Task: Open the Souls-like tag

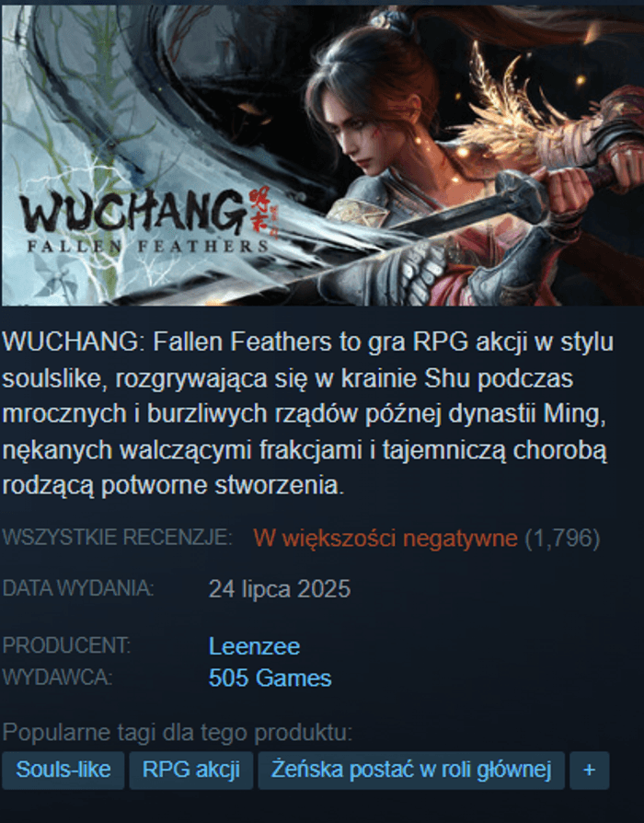Action: (x=63, y=770)
